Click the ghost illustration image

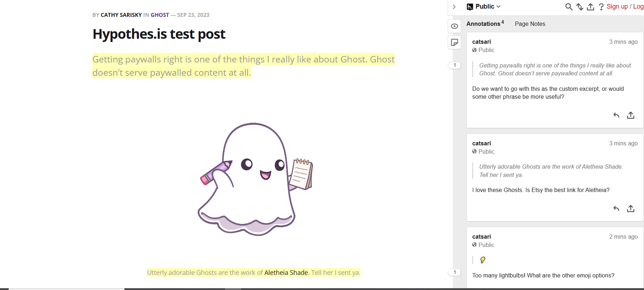256,179
